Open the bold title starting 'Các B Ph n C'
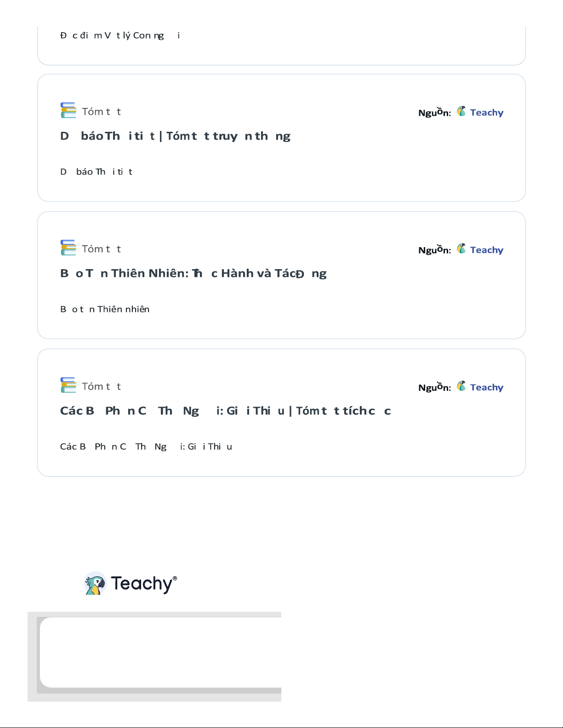This screenshot has height=728, width=563. point(225,411)
